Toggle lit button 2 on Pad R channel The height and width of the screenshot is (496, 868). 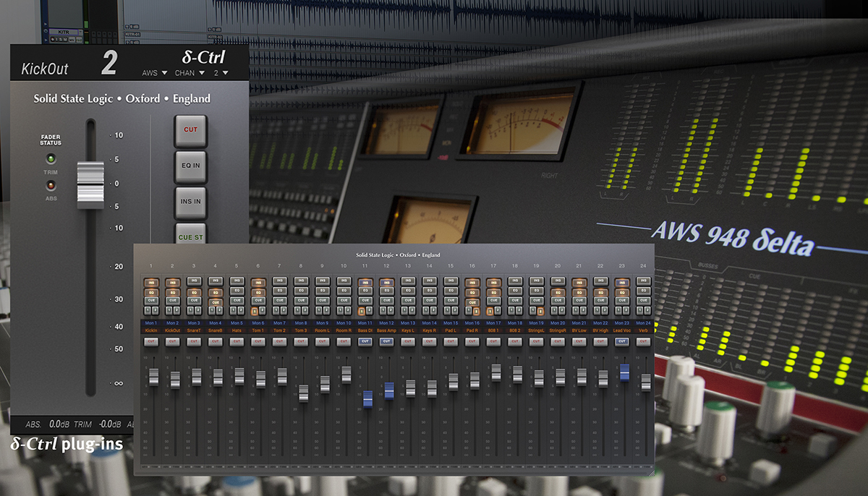pyautogui.click(x=476, y=312)
